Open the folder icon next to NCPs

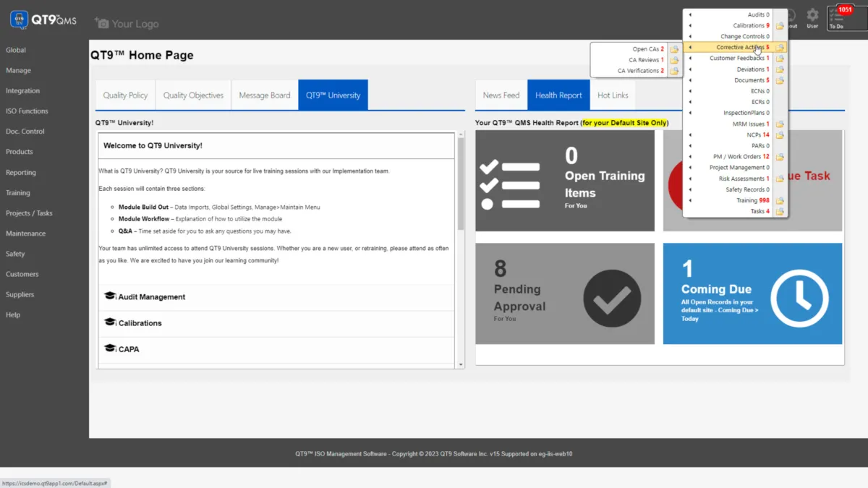coord(780,135)
